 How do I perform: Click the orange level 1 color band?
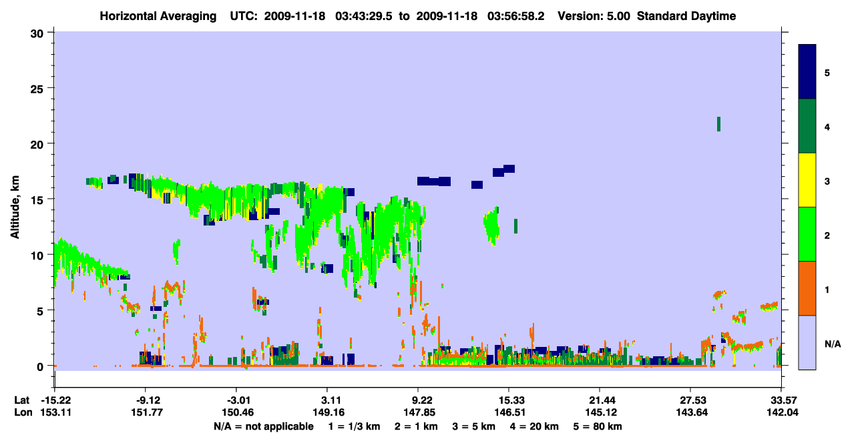807,288
